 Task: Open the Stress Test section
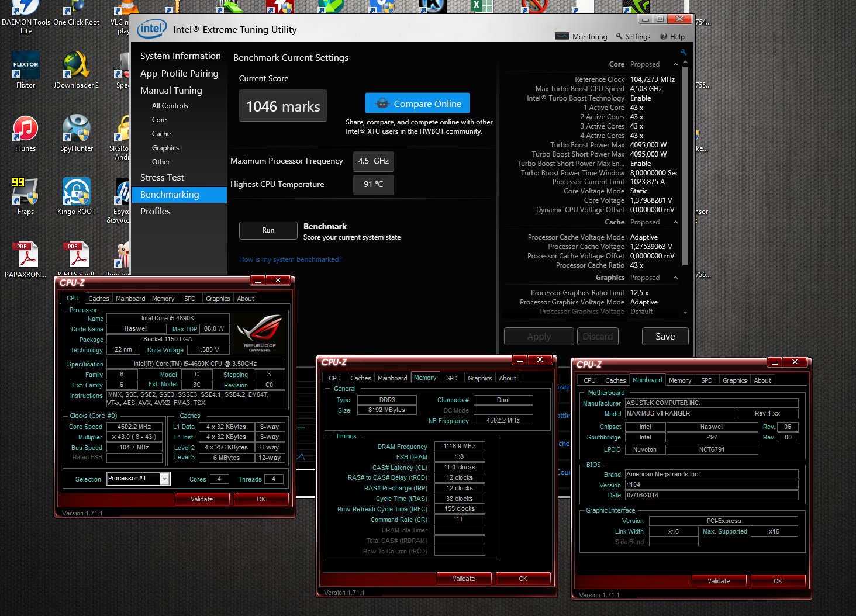(x=162, y=178)
